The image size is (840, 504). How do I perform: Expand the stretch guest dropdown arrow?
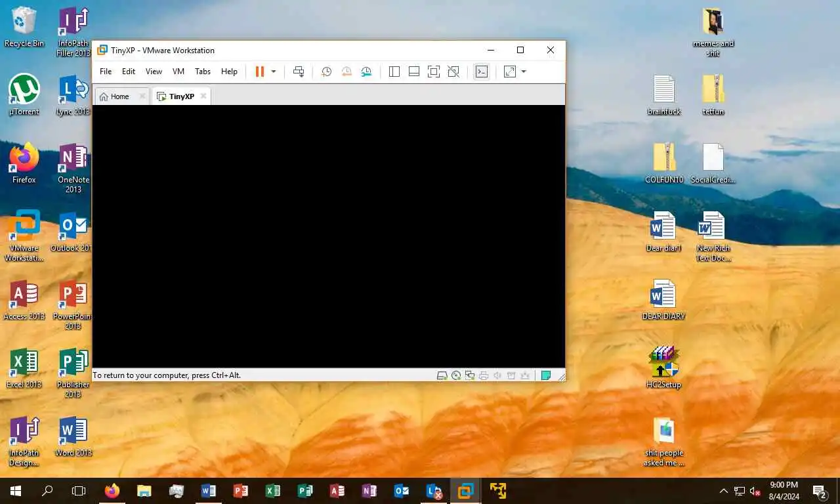coord(524,72)
